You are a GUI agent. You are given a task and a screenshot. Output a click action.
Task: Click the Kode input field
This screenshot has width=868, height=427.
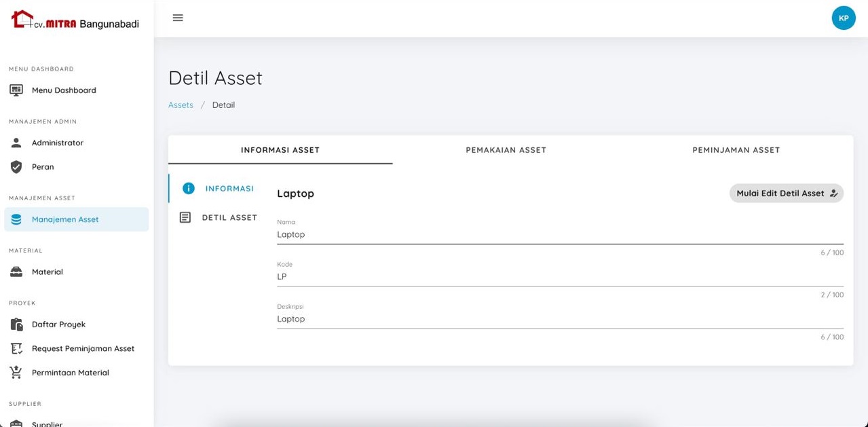coord(560,277)
